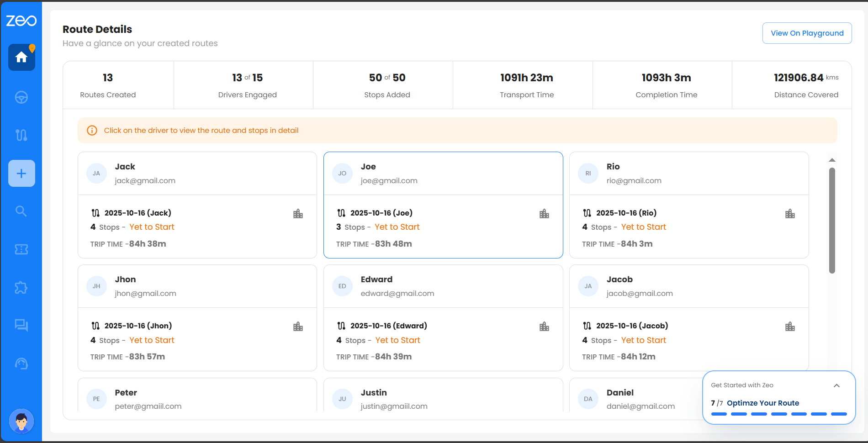Open the Search icon in sidebar
868x443 pixels.
click(x=21, y=211)
